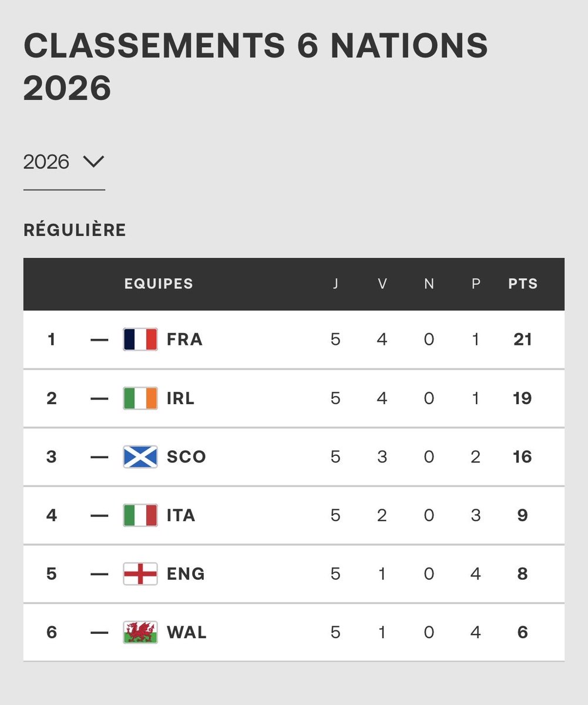Click the RÉGULIÈRE section label
This screenshot has width=588, height=705.
tap(75, 230)
